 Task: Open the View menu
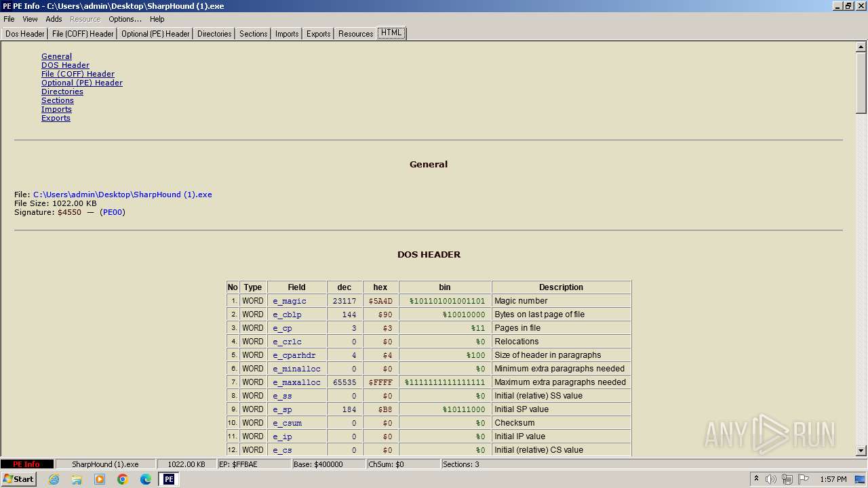pos(30,19)
